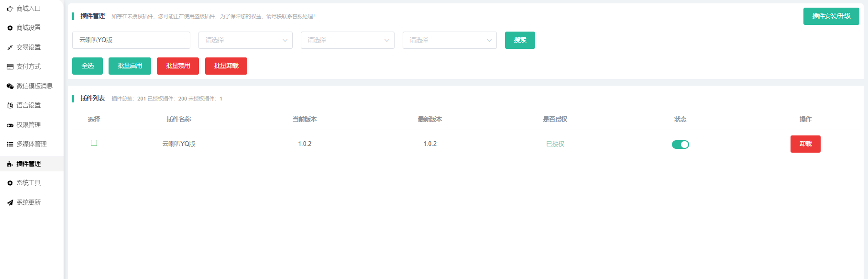Click the 语言设置 icon
This screenshot has width=868, height=279.
tap(10, 105)
